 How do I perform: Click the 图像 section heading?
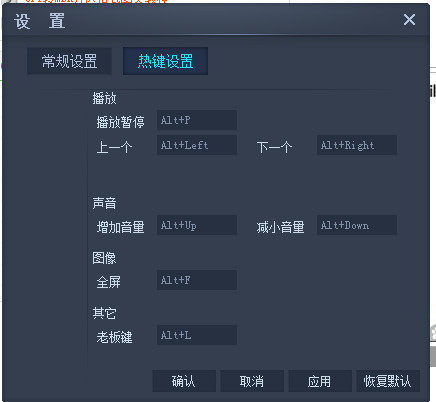coord(104,258)
